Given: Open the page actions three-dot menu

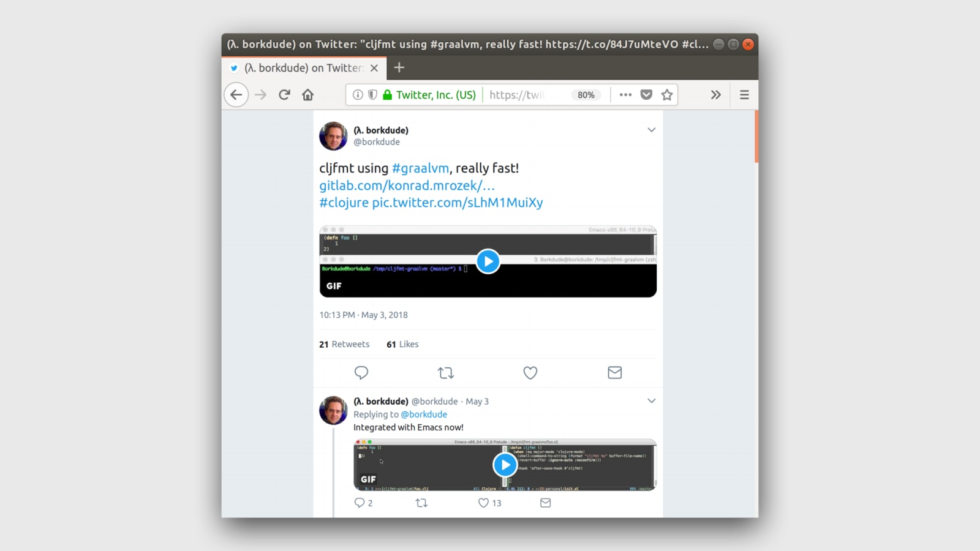Looking at the screenshot, I should 625,95.
